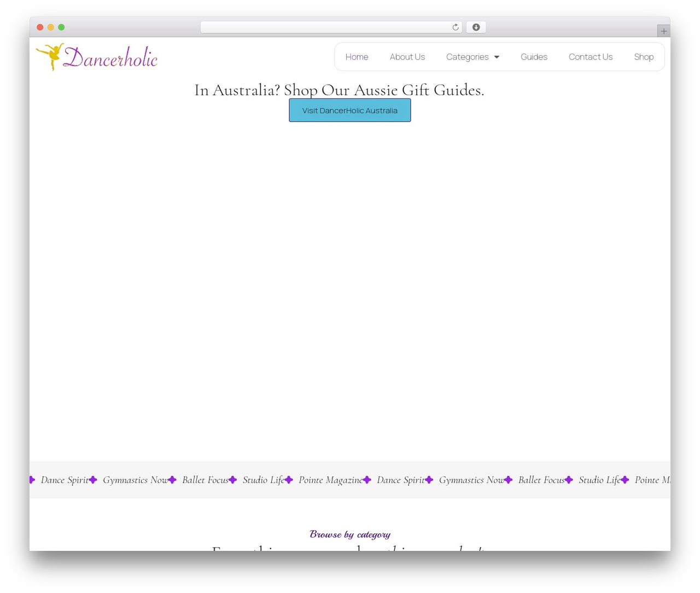Image resolution: width=700 pixels, height=593 pixels.
Task: Open the Guides menu item
Action: (534, 57)
